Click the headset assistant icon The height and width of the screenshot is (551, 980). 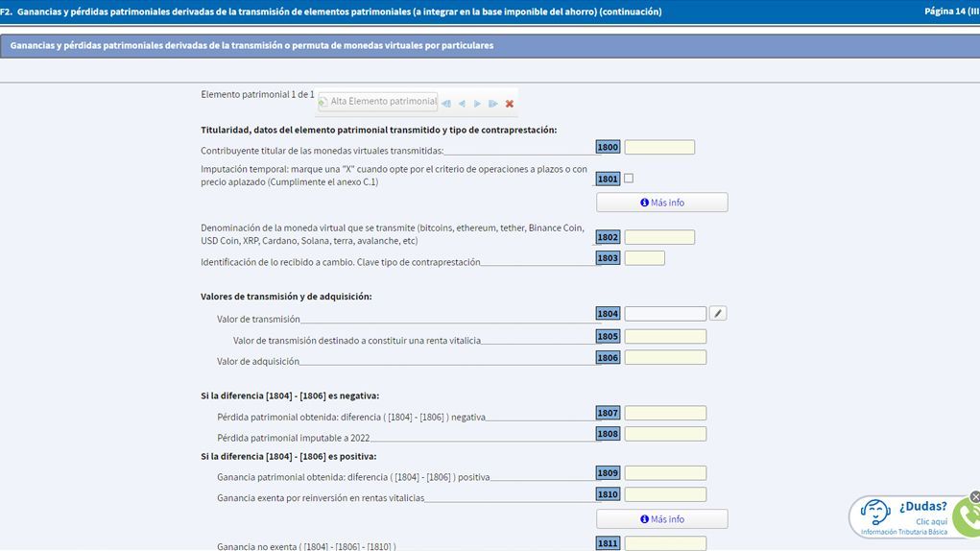click(875, 513)
